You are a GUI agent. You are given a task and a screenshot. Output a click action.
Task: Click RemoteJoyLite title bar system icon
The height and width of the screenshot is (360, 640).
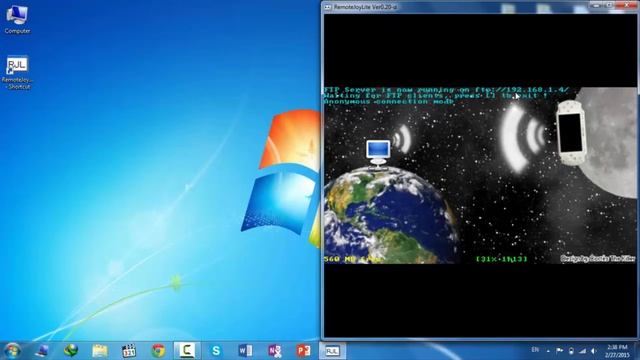tap(327, 7)
